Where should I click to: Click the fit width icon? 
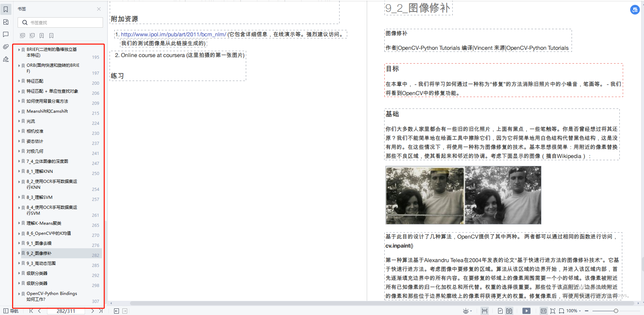pos(561,311)
